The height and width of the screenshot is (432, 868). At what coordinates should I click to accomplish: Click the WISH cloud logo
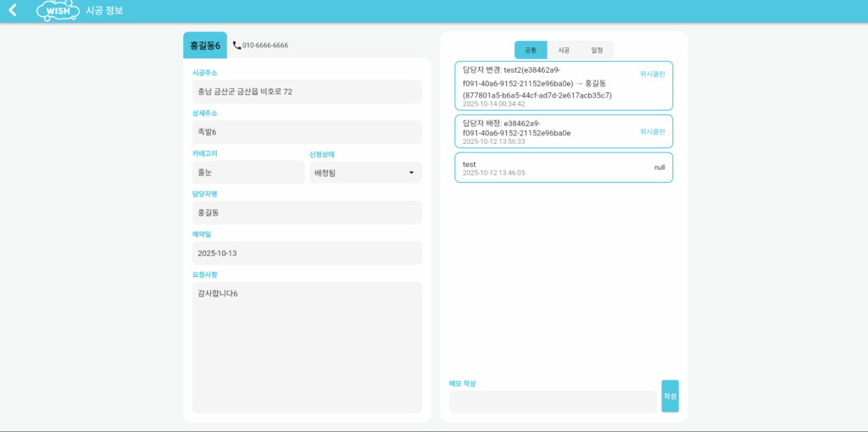[x=58, y=11]
